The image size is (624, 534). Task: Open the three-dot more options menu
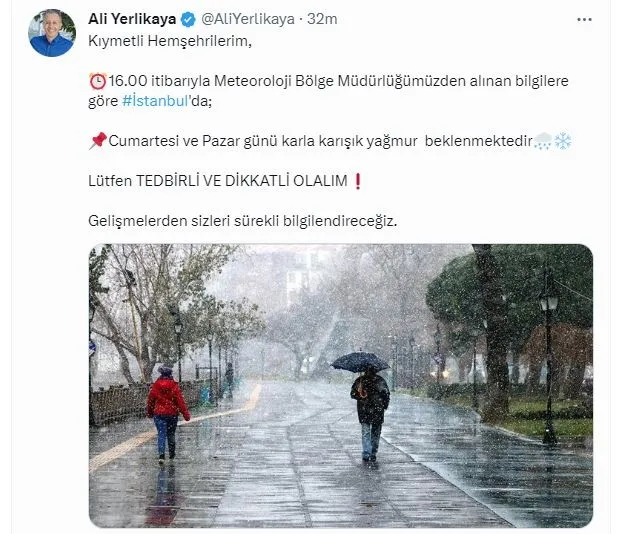click(x=584, y=19)
